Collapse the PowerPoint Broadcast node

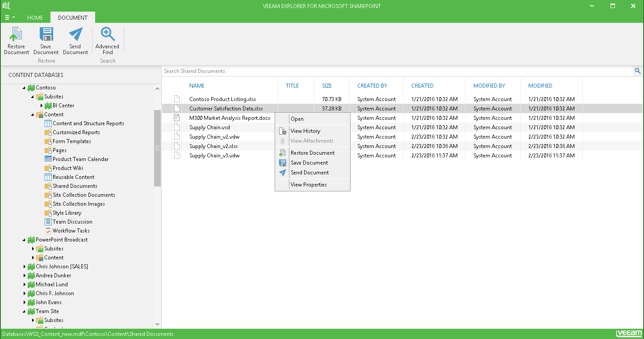[24, 240]
